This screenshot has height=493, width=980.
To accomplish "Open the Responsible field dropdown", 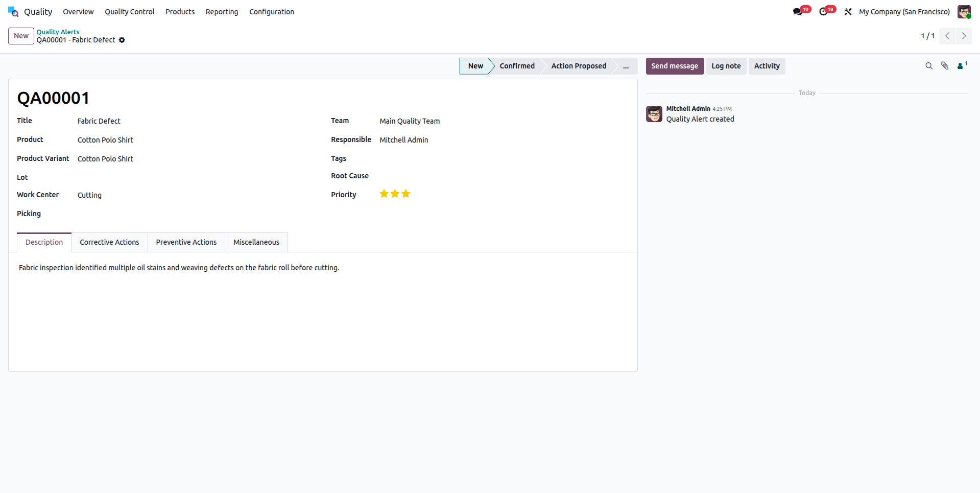I will click(x=504, y=140).
